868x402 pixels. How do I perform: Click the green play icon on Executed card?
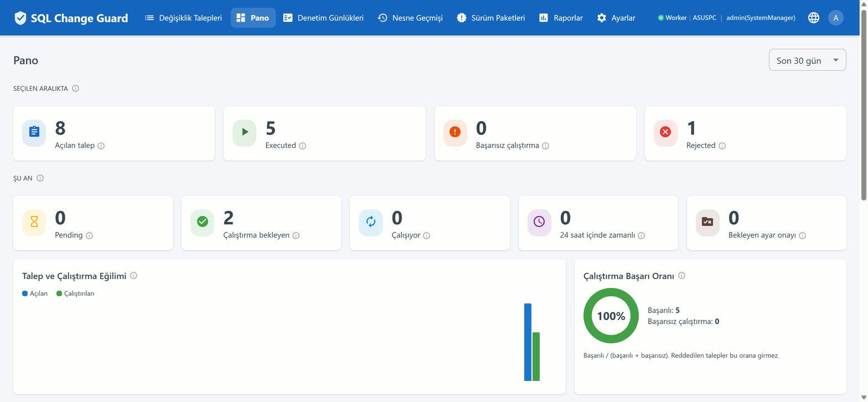tap(244, 133)
